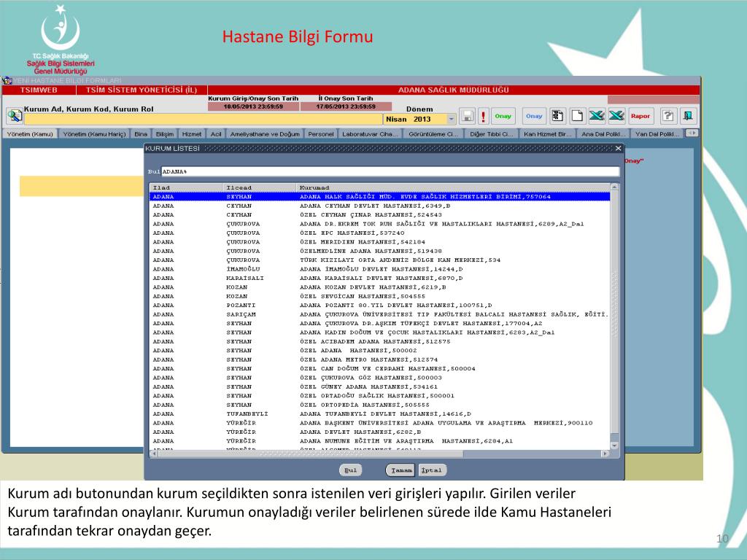747x560 pixels.
Task: Click the blank new page icon
Action: pyautogui.click(x=577, y=116)
